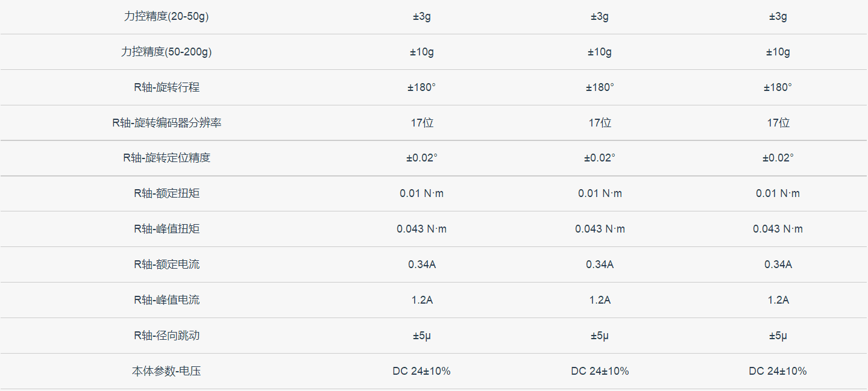The image size is (868, 391).
Task: Click the R轴-额定扭矩 row label
Action: (166, 193)
